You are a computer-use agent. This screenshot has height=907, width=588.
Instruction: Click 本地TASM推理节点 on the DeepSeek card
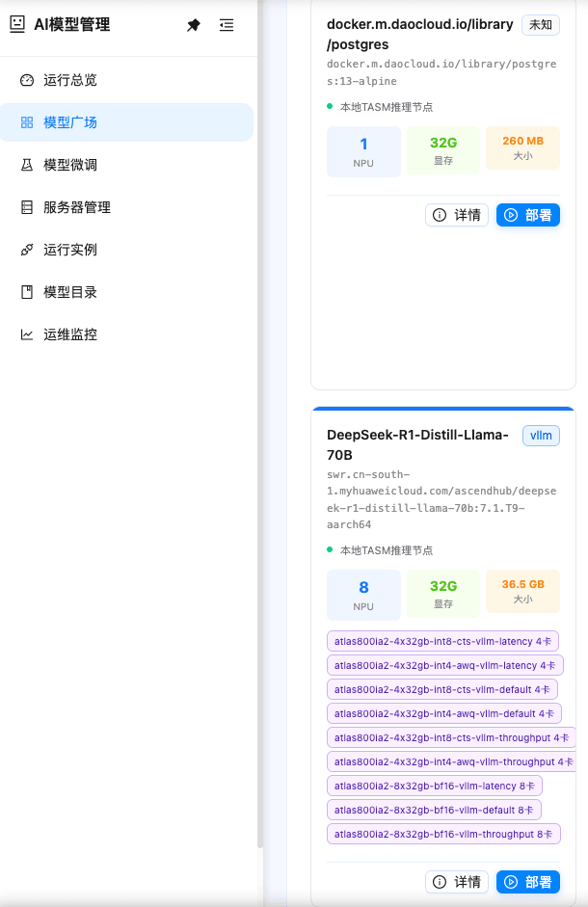386,550
